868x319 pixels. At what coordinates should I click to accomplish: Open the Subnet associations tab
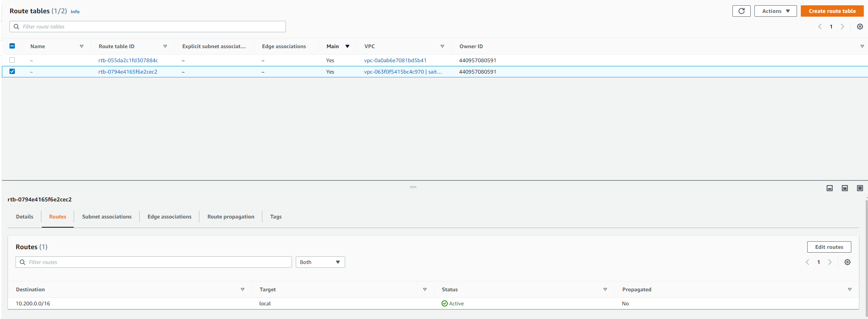(x=107, y=217)
